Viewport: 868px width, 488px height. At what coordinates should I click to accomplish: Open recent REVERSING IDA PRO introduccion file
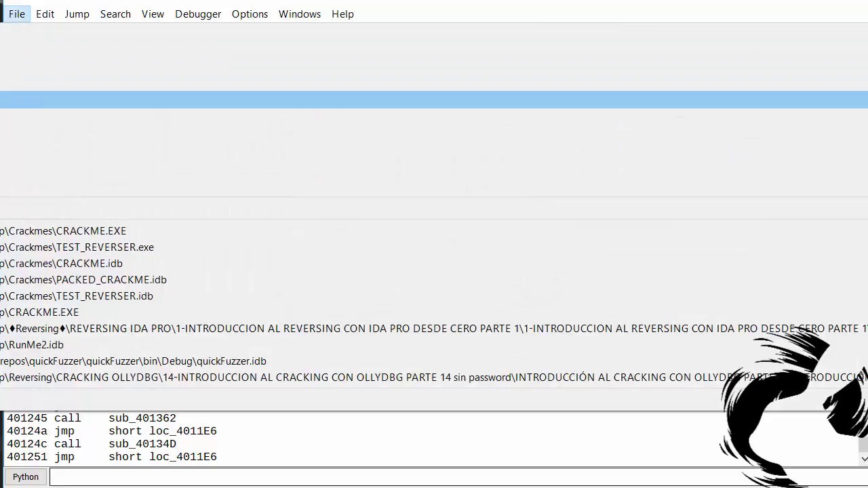point(434,329)
